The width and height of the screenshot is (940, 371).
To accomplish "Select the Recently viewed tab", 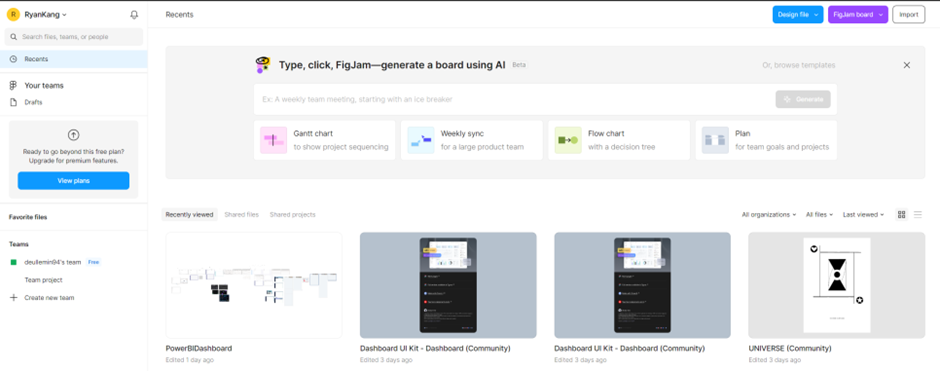I will point(189,215).
